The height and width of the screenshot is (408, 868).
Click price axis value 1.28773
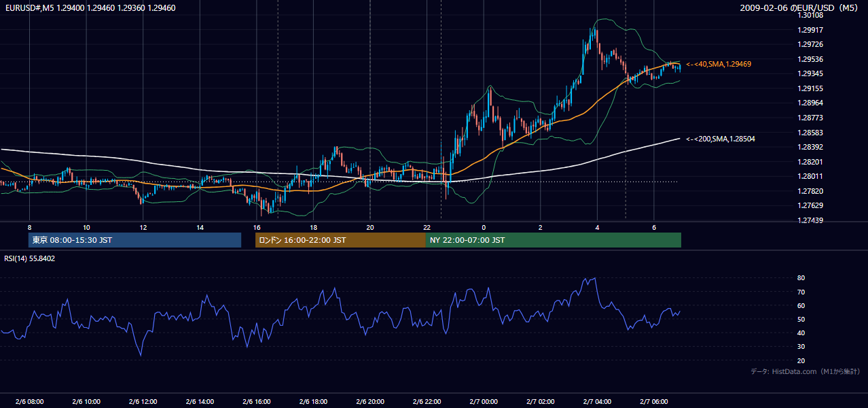click(810, 118)
